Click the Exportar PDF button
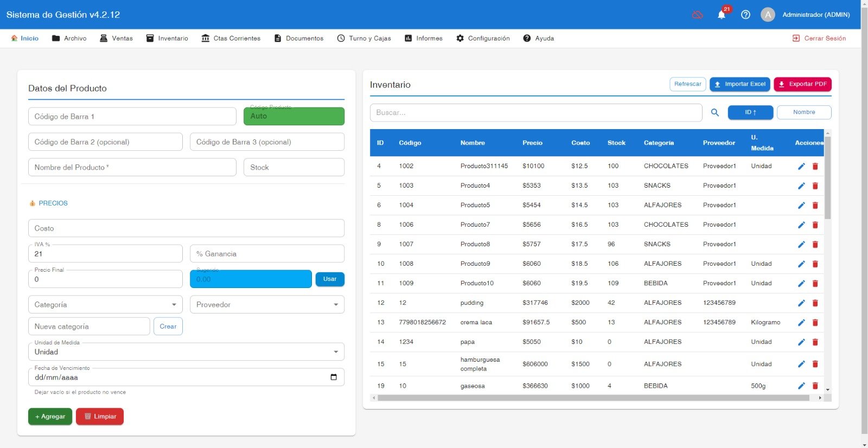The image size is (868, 448). click(802, 84)
